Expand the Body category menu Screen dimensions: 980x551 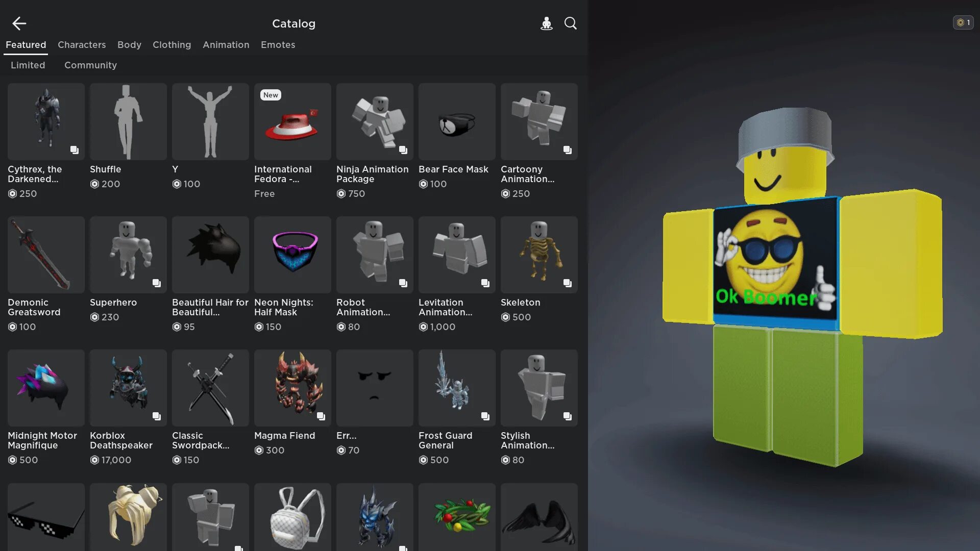(129, 45)
